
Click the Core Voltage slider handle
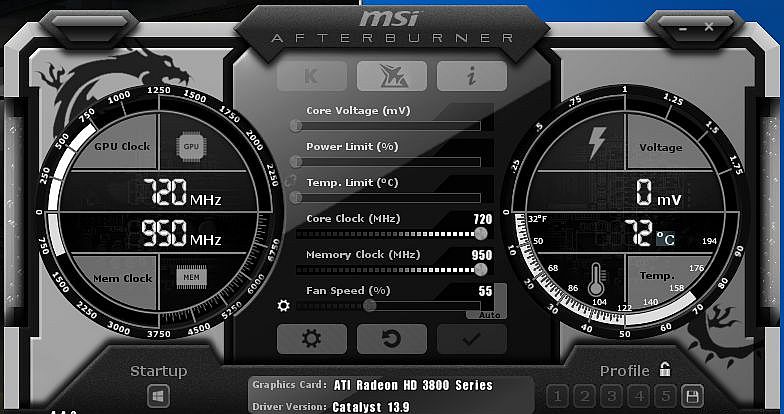[x=296, y=126]
